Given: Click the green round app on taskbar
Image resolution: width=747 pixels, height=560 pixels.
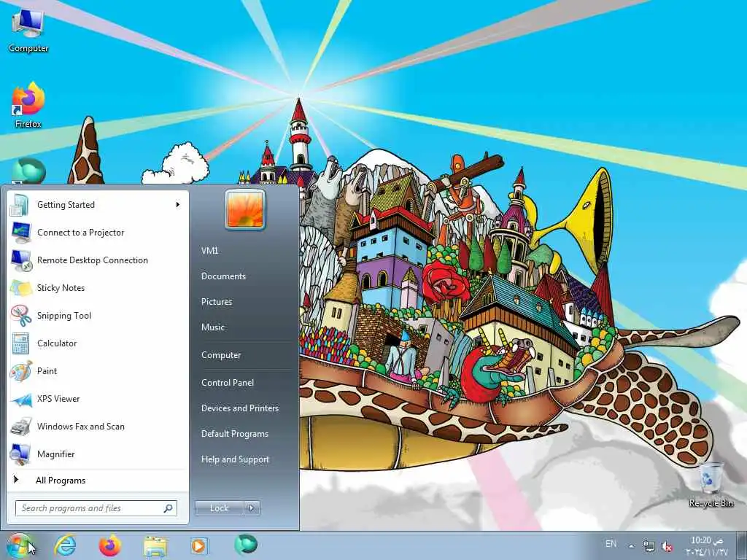Looking at the screenshot, I should (x=246, y=545).
